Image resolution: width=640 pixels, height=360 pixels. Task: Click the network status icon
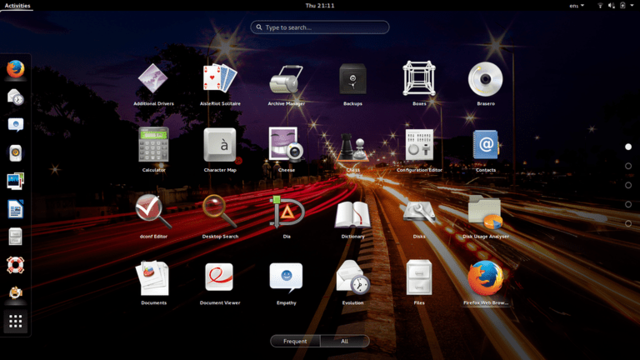coord(600,6)
